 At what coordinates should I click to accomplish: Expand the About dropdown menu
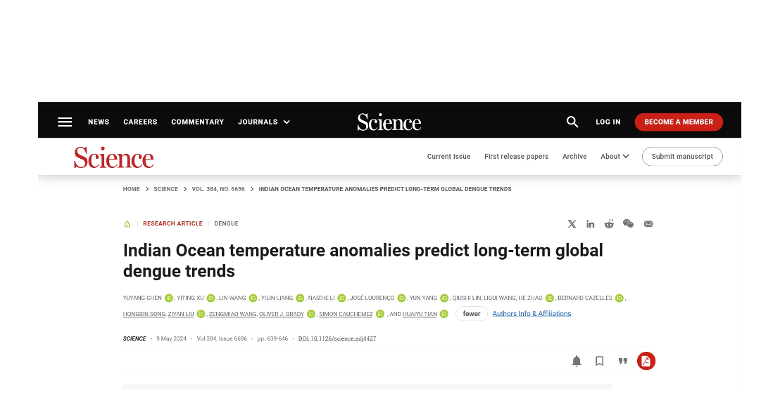tap(615, 156)
